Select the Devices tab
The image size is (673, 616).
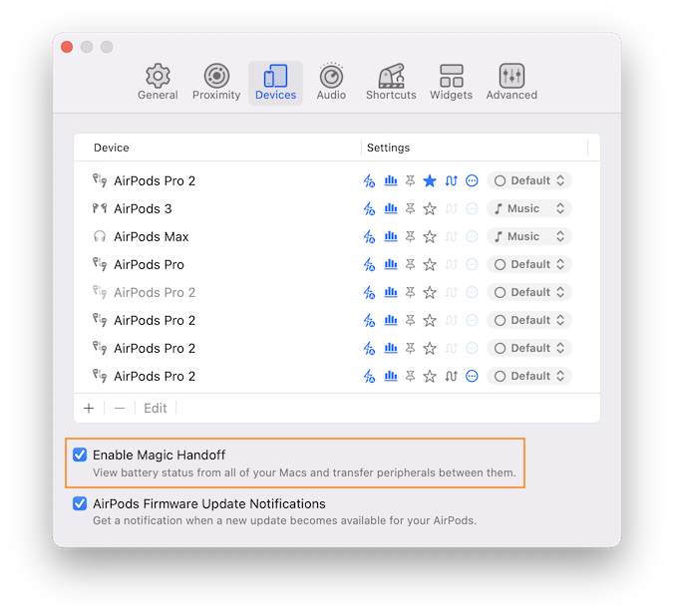tap(275, 83)
